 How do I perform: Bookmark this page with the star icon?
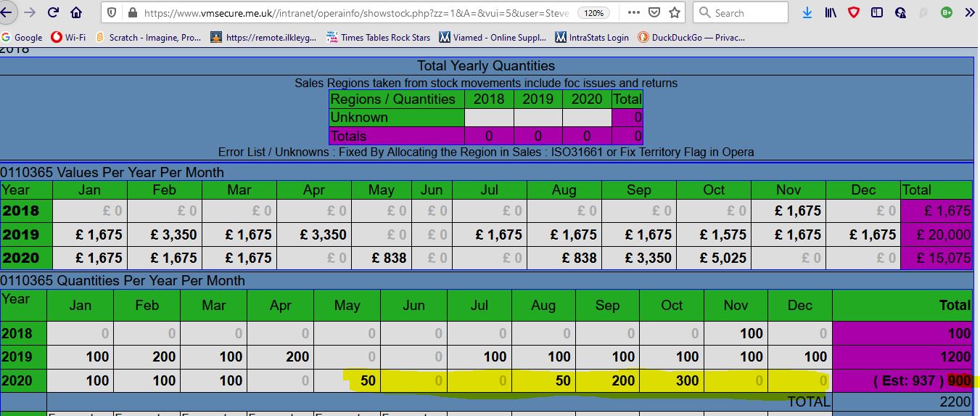pos(675,12)
